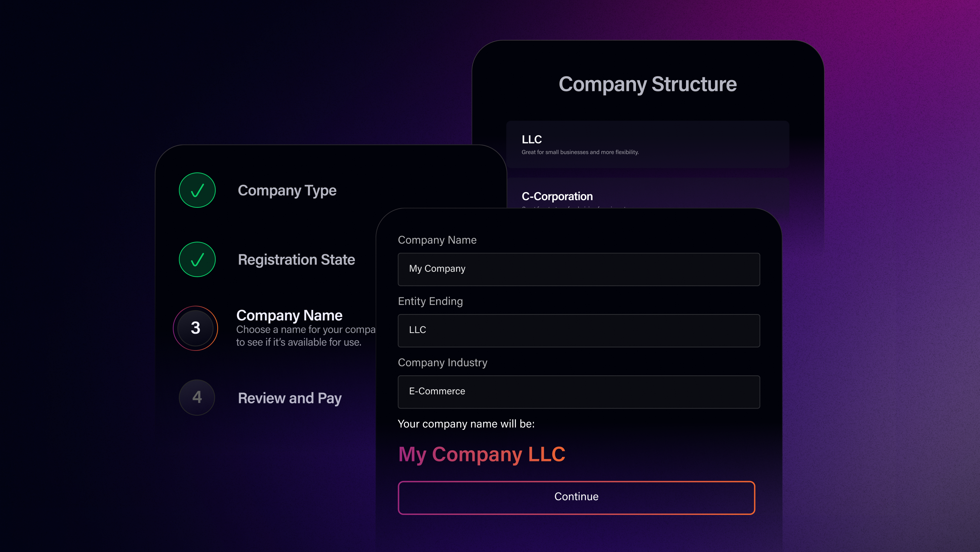Image resolution: width=980 pixels, height=552 pixels.
Task: Click the My Company LLC preview text
Action: point(482,454)
